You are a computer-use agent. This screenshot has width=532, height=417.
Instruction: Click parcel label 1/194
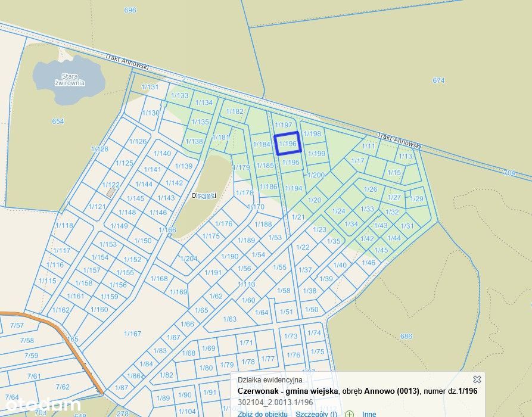pyautogui.click(x=294, y=188)
